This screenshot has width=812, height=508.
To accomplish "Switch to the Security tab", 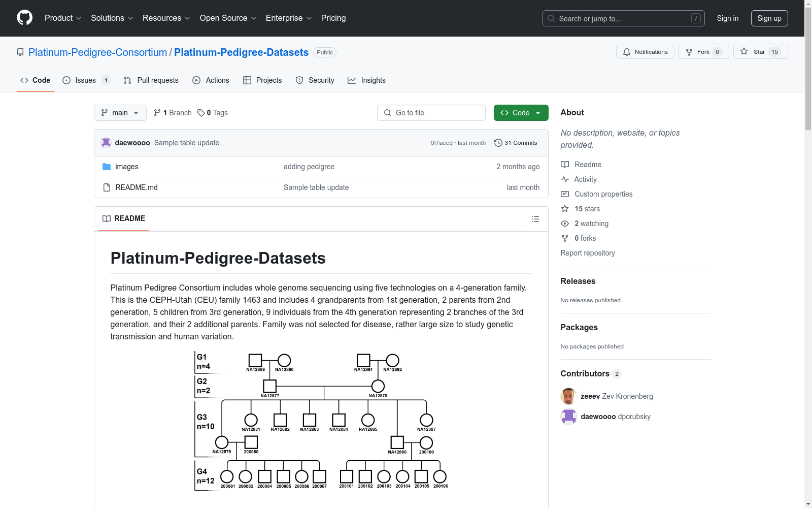I will [315, 80].
